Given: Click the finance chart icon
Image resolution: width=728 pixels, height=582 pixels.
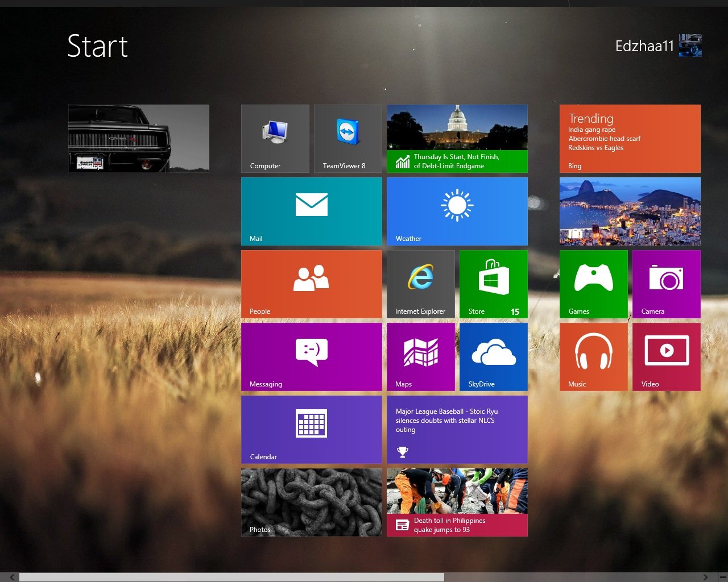Looking at the screenshot, I should tap(402, 162).
